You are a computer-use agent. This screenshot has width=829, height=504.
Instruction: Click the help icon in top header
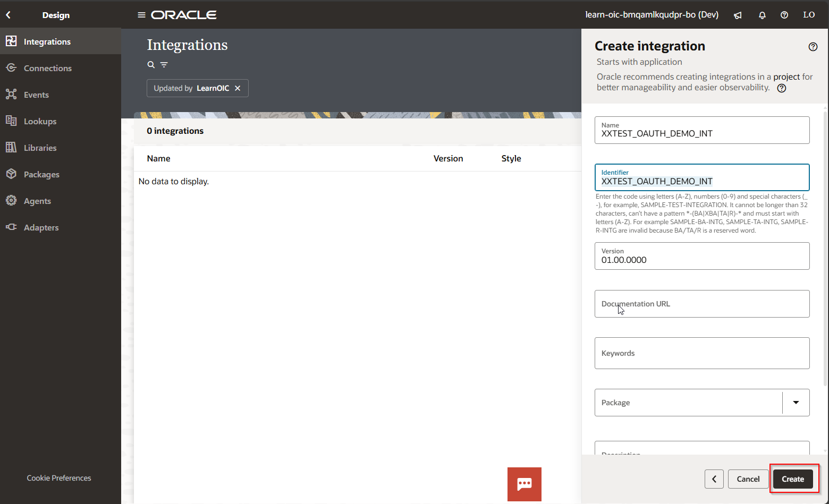pyautogui.click(x=784, y=15)
